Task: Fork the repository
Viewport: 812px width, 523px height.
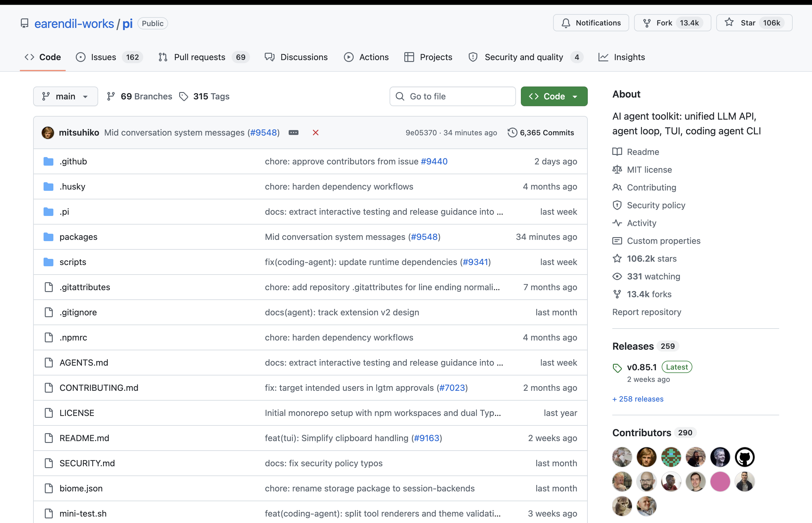Action: 672,23
